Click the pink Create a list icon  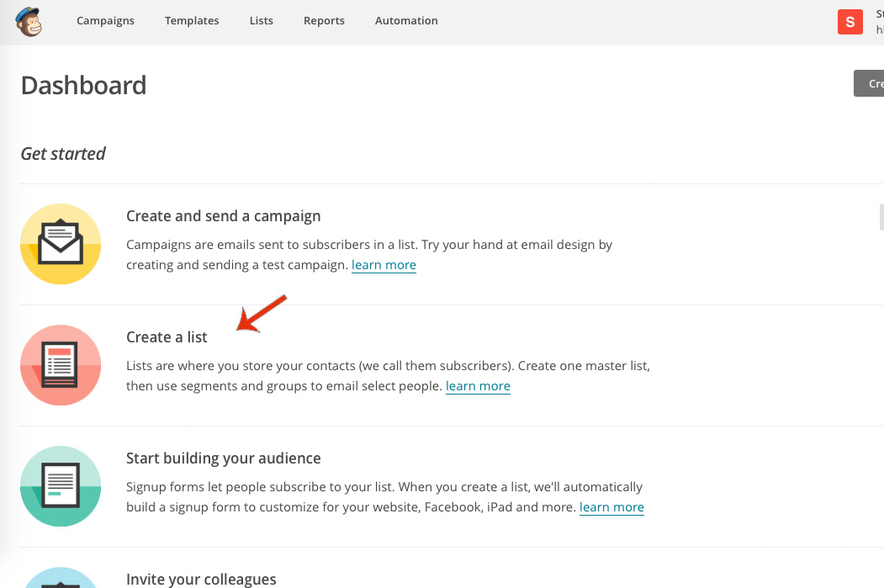(x=61, y=365)
